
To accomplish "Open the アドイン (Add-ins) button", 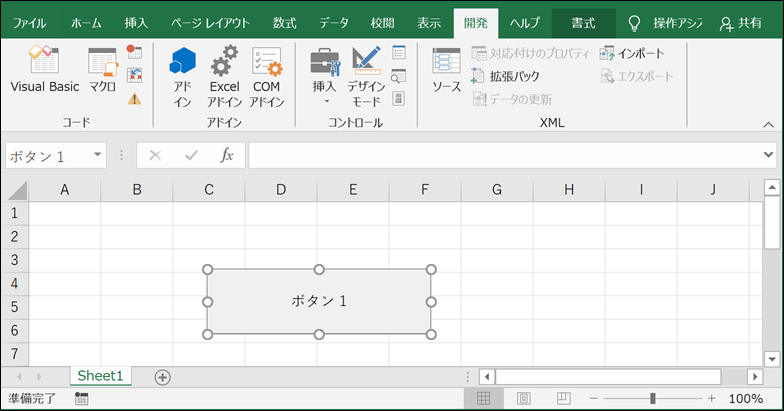I will pos(182,78).
